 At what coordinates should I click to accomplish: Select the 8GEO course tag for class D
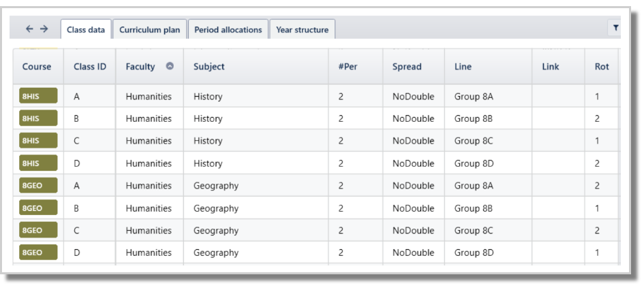38,253
